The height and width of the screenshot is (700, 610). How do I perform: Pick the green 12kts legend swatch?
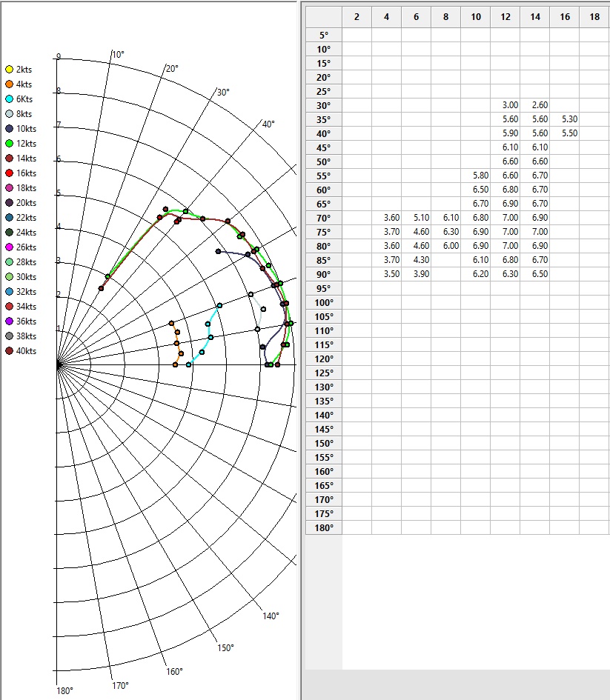click(x=9, y=143)
